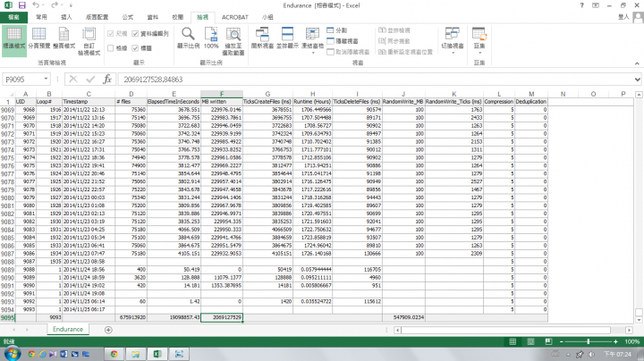The image size is (644, 361).
Task: Set zoom to 100% button
Action: [211, 38]
